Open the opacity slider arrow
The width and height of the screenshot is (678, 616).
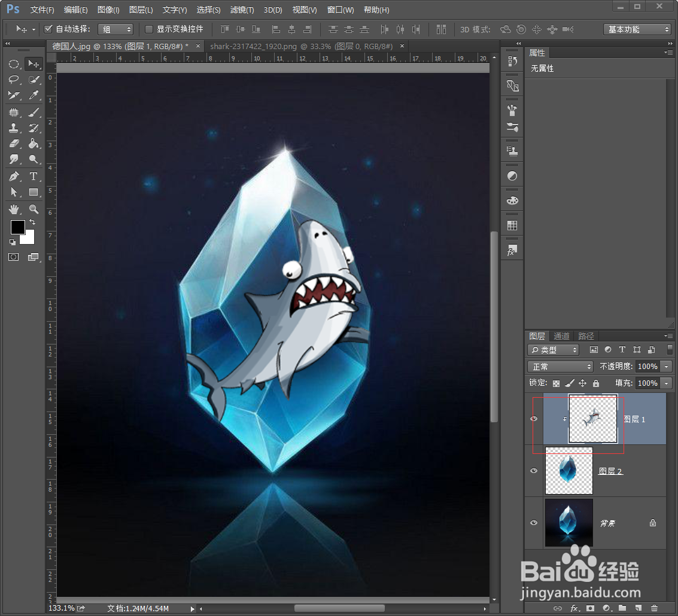pyautogui.click(x=666, y=367)
